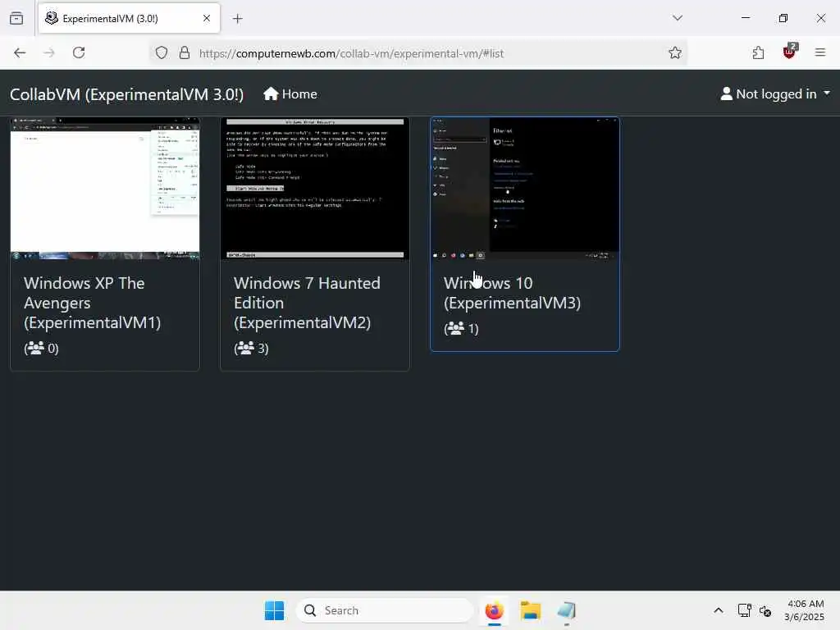This screenshot has height=630, width=840.
Task: Open the clock and date flyout
Action: (x=804, y=610)
